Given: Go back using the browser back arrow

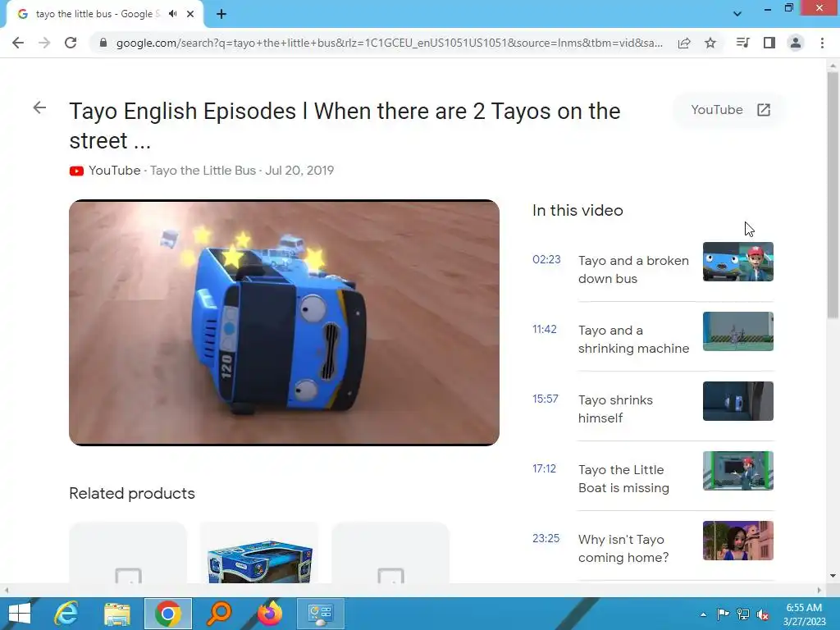Looking at the screenshot, I should click(18, 43).
